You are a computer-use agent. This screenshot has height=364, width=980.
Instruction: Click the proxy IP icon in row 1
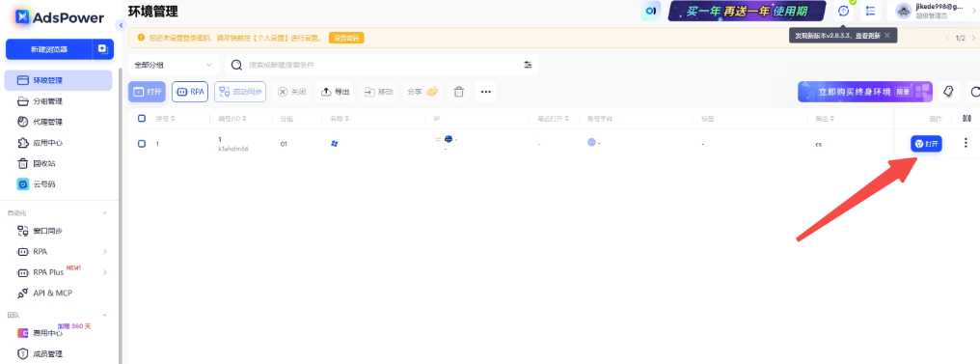448,139
